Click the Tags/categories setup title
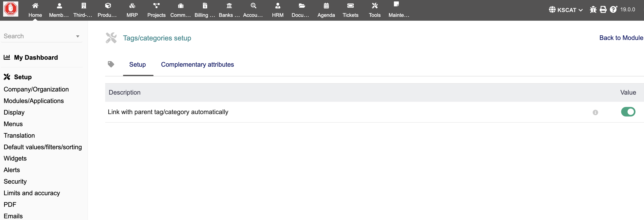Image resolution: width=644 pixels, height=220 pixels. click(x=157, y=38)
